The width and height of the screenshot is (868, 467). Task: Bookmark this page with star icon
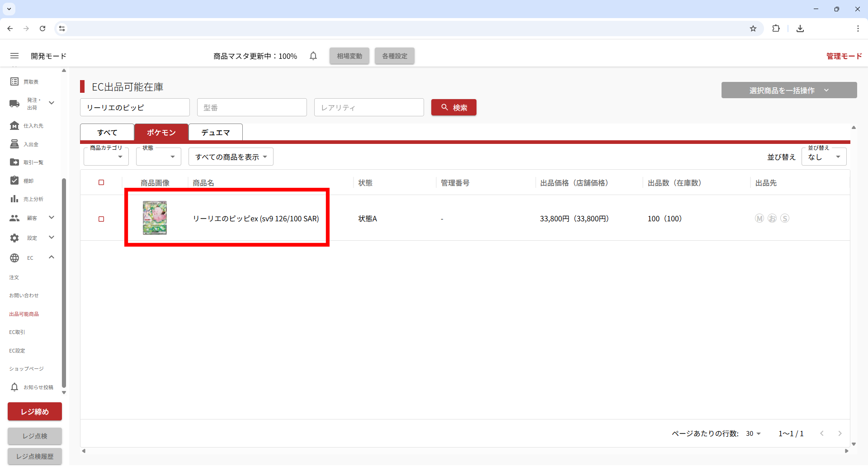753,29
